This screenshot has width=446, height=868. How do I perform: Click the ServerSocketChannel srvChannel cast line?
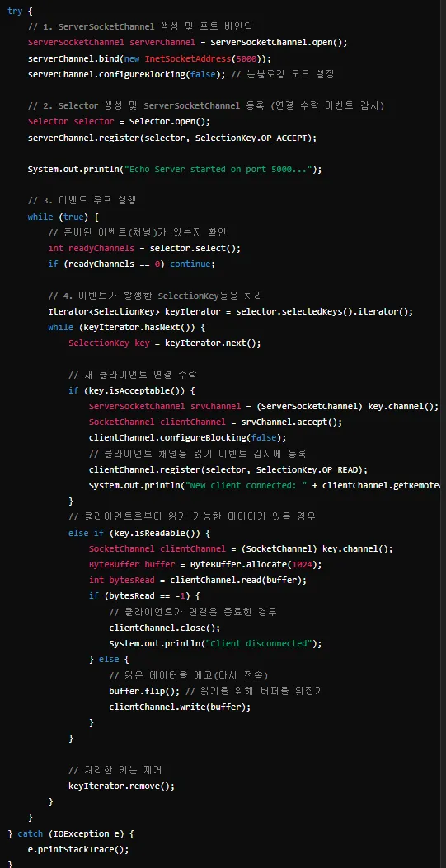[x=264, y=406]
